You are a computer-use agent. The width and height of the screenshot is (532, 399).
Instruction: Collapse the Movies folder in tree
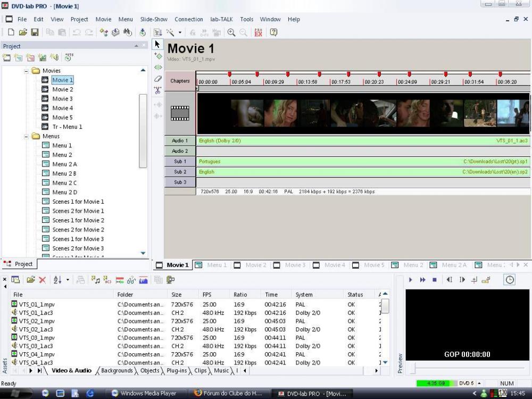click(x=27, y=71)
